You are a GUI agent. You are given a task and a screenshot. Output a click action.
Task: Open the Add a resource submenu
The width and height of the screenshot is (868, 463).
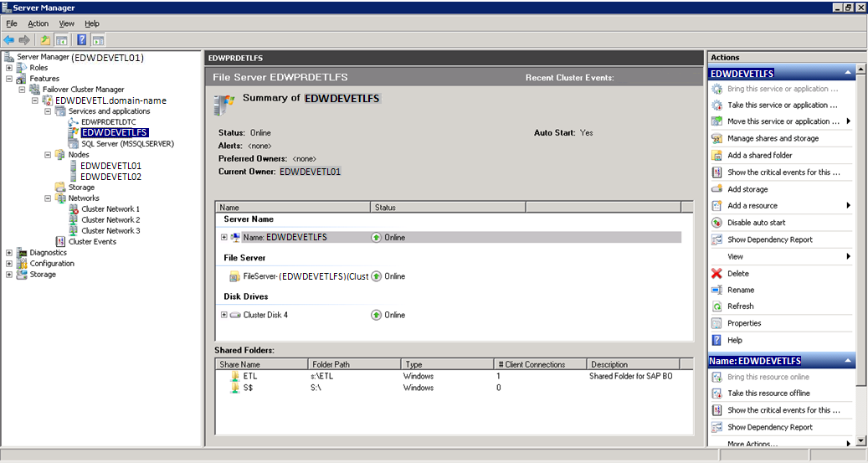click(x=781, y=205)
